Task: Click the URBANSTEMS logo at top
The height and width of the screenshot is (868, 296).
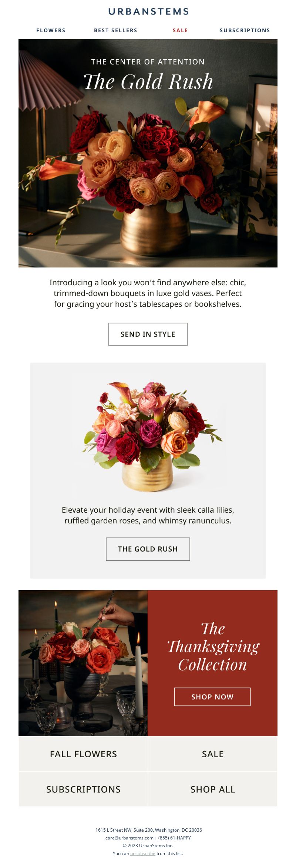Action: [148, 11]
